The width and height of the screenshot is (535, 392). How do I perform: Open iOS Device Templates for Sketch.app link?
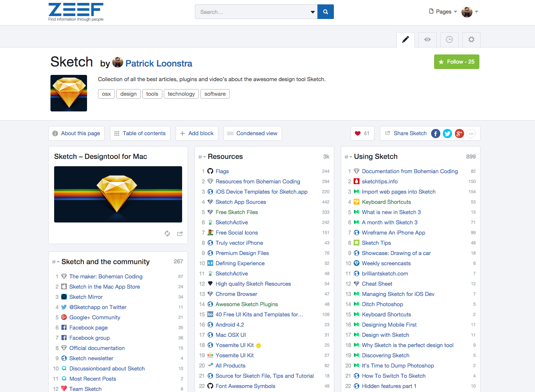click(x=261, y=192)
